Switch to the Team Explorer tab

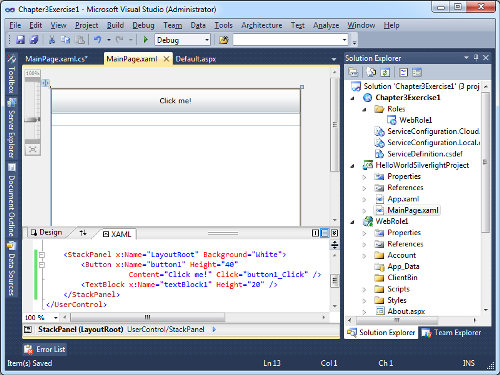[x=452, y=332]
